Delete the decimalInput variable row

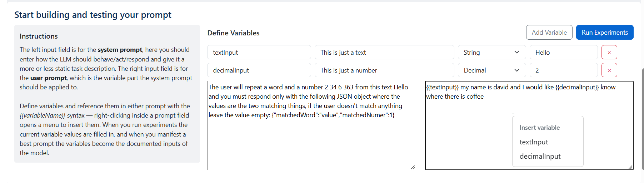point(609,70)
